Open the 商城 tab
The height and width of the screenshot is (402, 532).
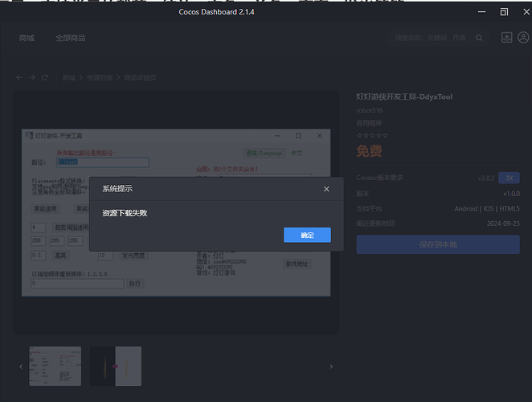pos(27,38)
